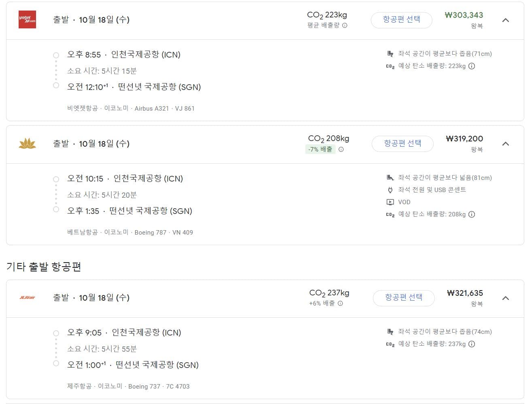
Task: Click the VietJet Air airline logo
Action: [x=28, y=19]
